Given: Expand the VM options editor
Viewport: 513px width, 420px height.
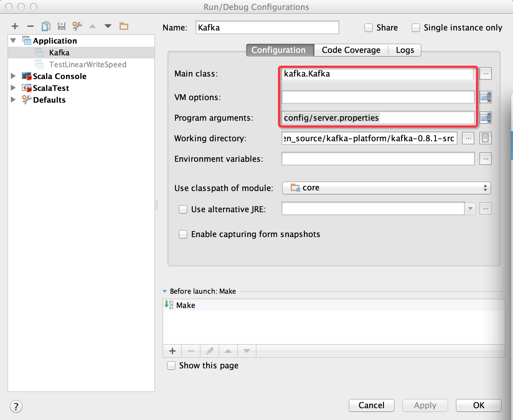Looking at the screenshot, I should point(486,97).
